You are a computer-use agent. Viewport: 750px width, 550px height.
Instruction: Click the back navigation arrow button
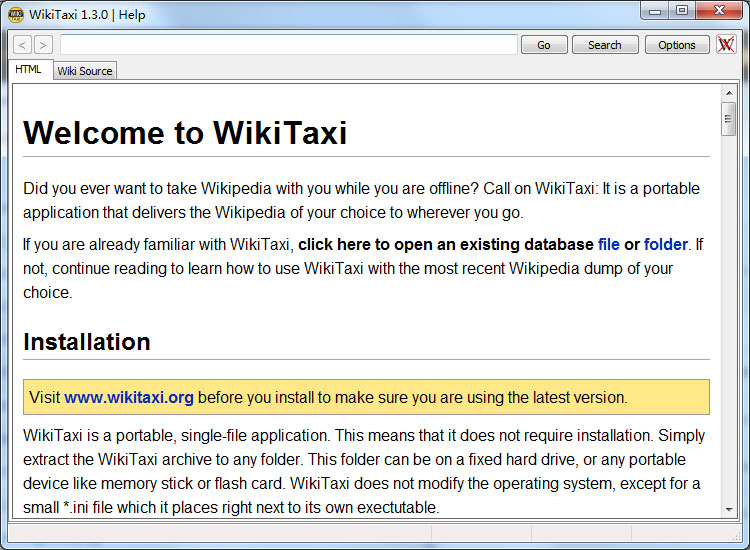pos(22,45)
